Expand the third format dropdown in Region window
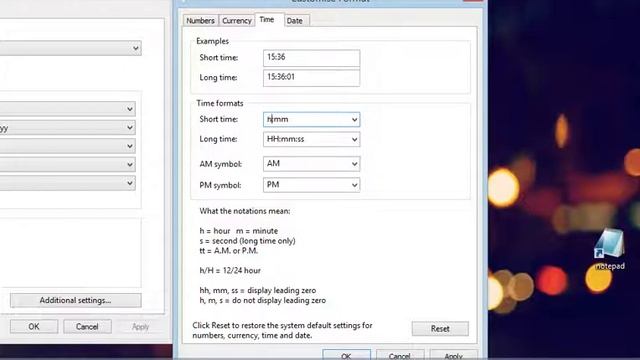Screen dimensions: 640x360 pos(130,146)
